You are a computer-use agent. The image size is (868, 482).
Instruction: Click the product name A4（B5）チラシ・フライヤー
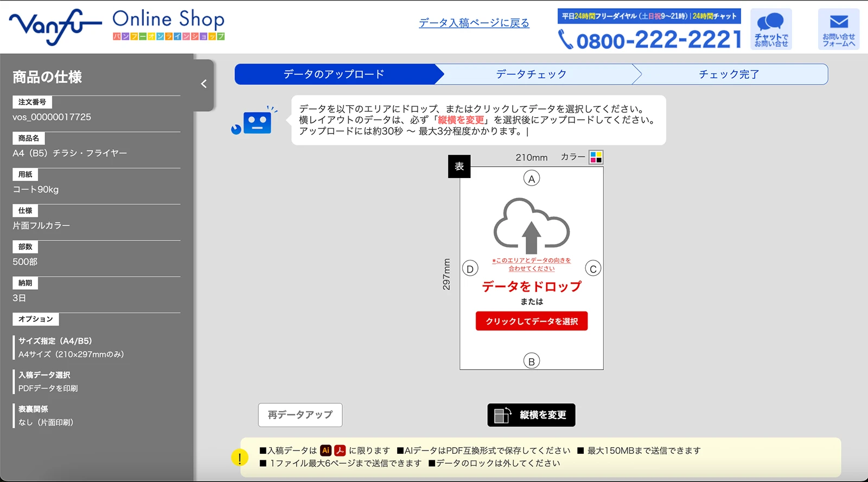point(70,153)
